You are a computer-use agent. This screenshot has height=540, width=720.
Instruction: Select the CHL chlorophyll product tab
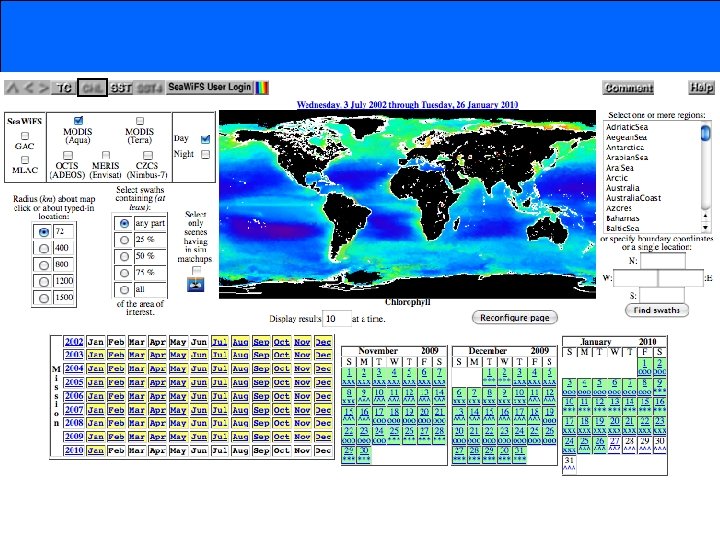coord(92,87)
